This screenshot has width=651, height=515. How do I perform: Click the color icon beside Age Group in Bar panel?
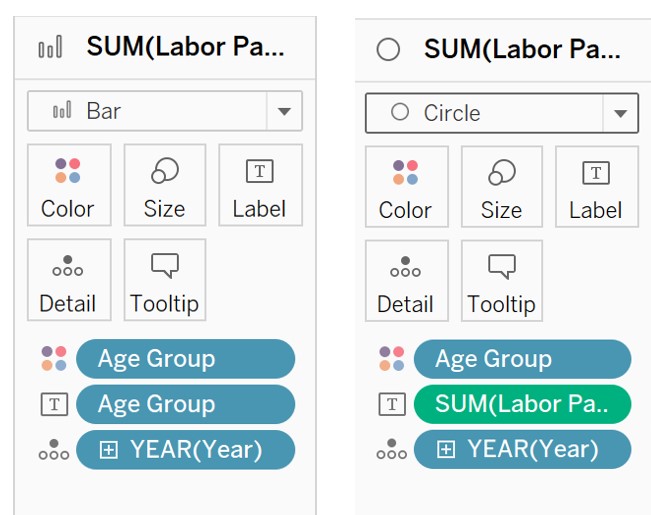(54, 358)
